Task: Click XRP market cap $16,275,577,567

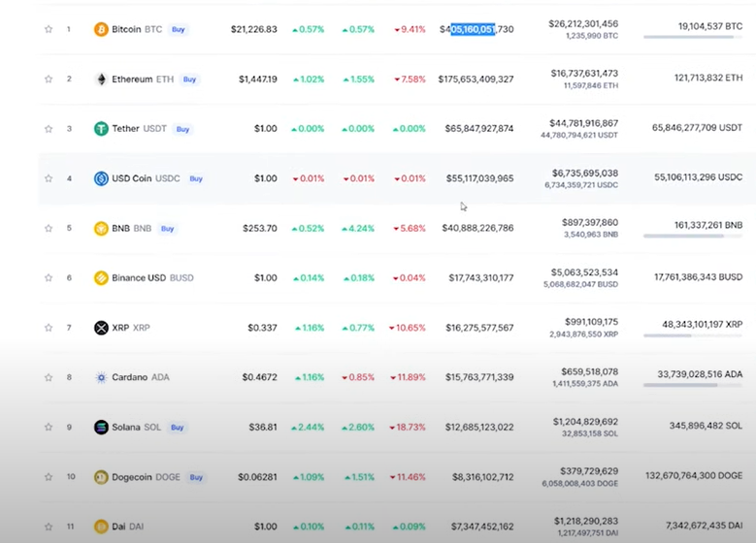Action: coord(479,328)
